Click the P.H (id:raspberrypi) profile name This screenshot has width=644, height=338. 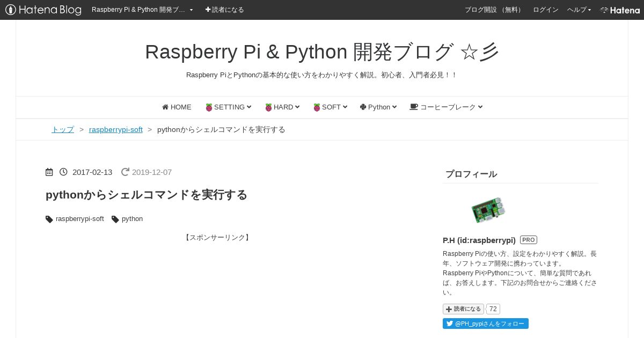click(479, 240)
